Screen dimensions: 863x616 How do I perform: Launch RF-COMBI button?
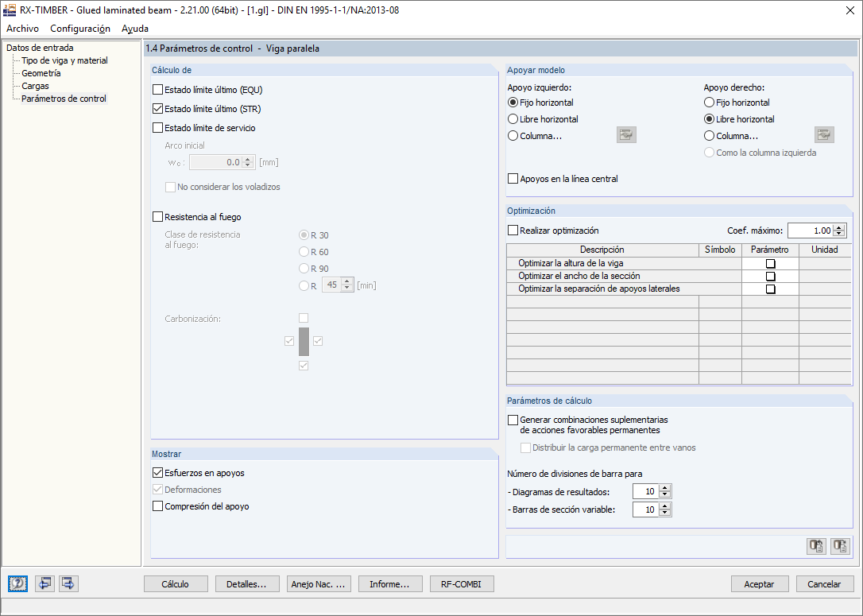click(461, 584)
